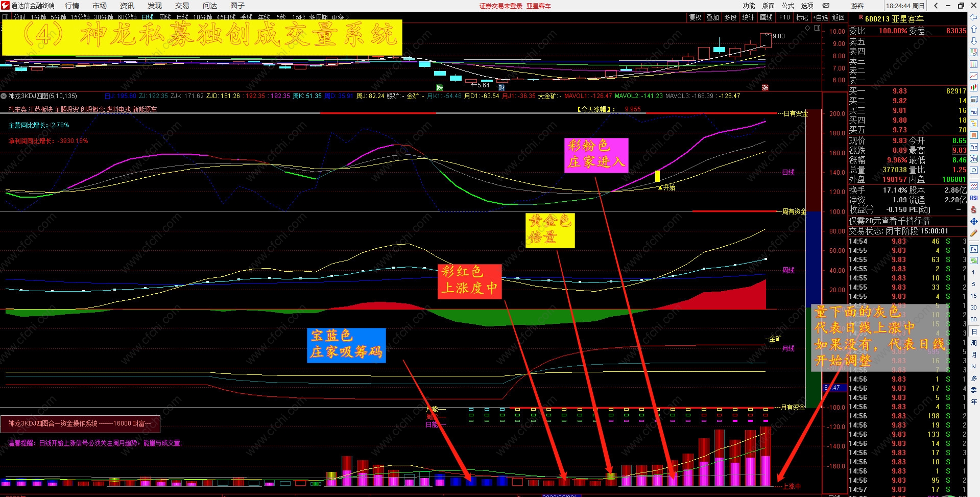
Task: Click the 汽车类 江苏板块 concept tags line
Action: coord(83,109)
